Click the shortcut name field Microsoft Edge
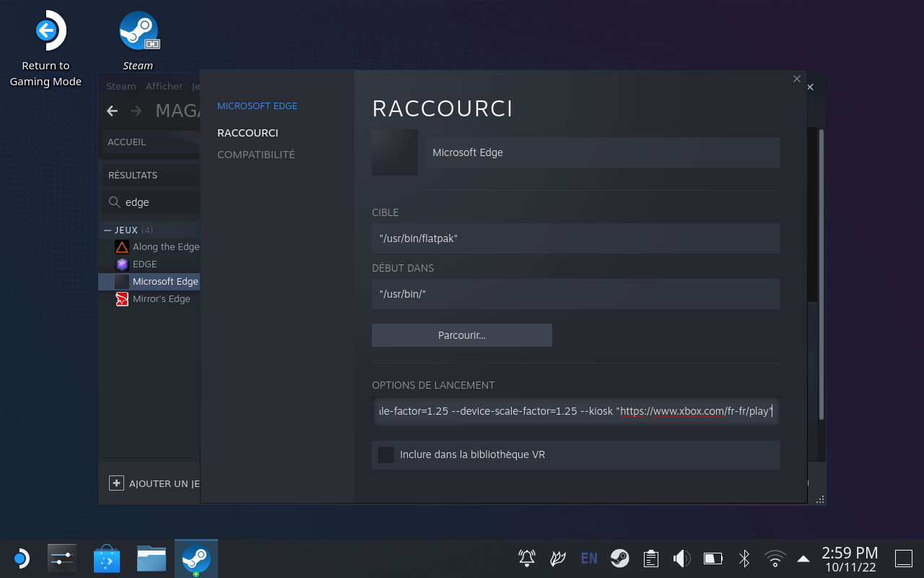 point(603,152)
